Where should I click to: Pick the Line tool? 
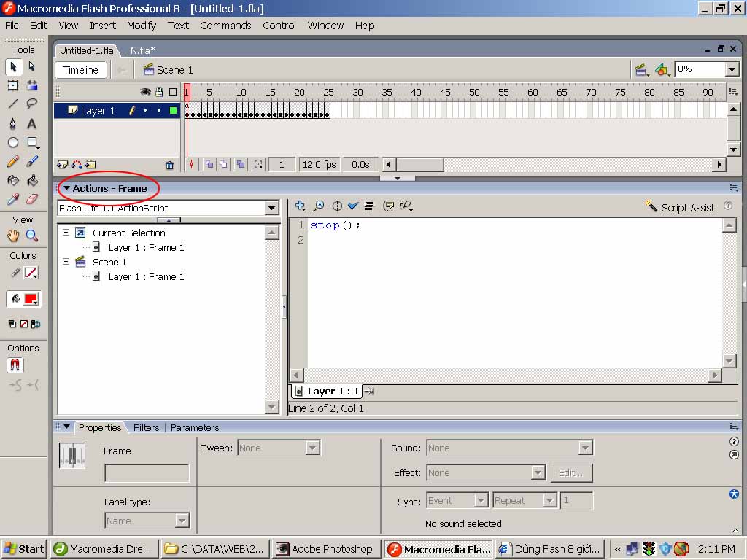click(13, 104)
